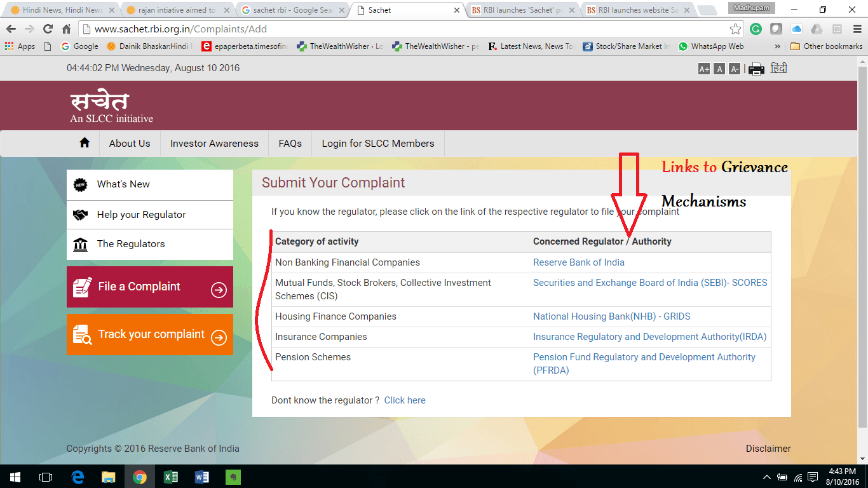Open The Regulators sidebar item
Image resolution: width=868 pixels, height=488 pixels.
point(150,244)
